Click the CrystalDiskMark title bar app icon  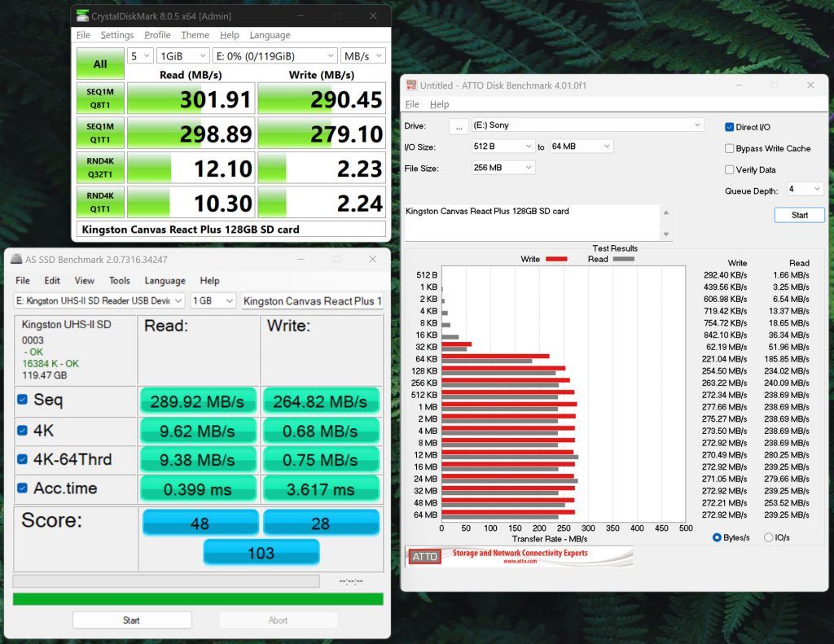click(82, 16)
